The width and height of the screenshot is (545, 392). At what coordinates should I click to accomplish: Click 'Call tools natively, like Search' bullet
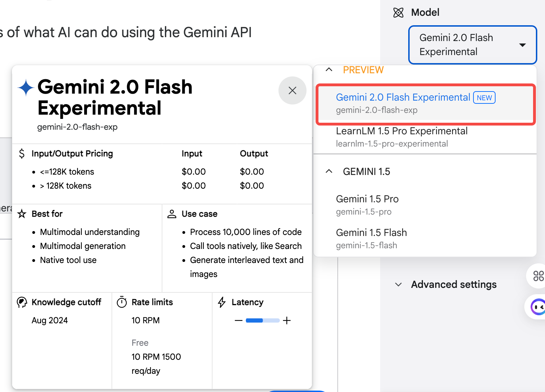(x=246, y=246)
